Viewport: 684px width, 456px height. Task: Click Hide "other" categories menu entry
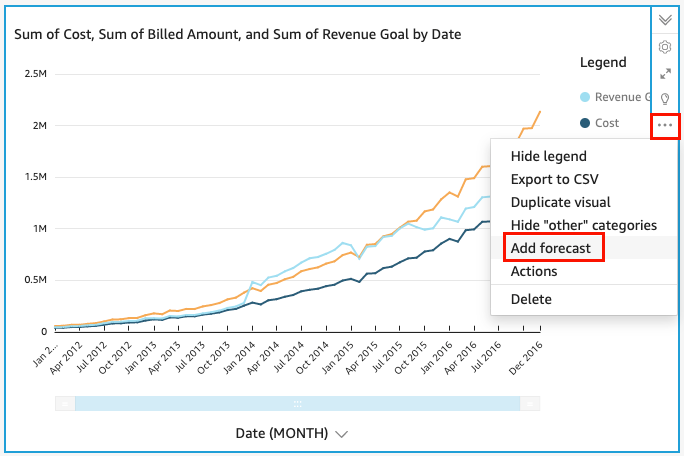(583, 225)
